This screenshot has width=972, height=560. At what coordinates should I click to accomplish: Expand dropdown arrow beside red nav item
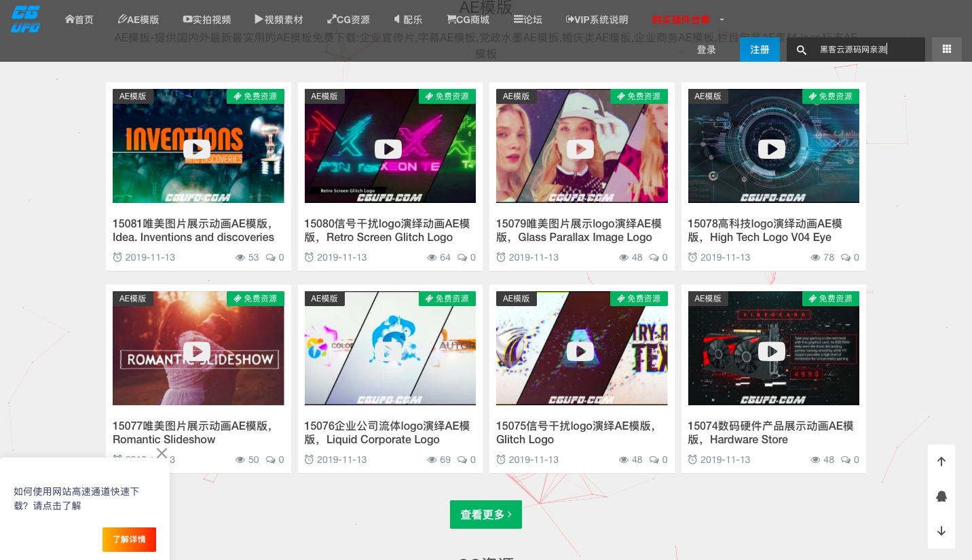tap(722, 20)
